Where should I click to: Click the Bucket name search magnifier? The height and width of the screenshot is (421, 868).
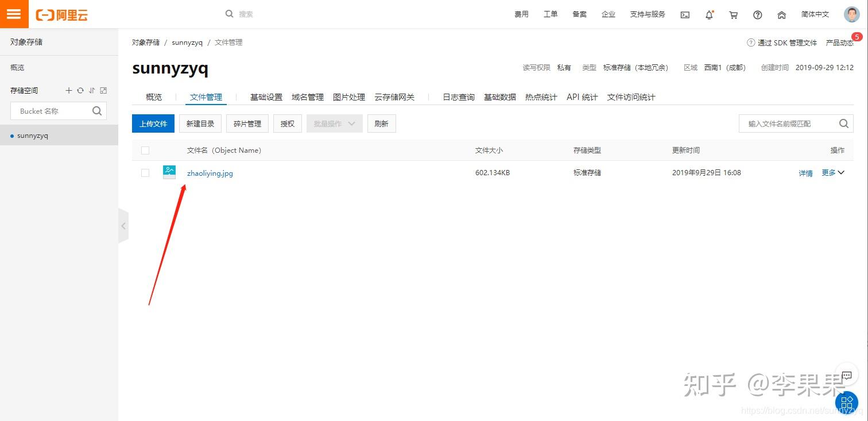tap(97, 111)
